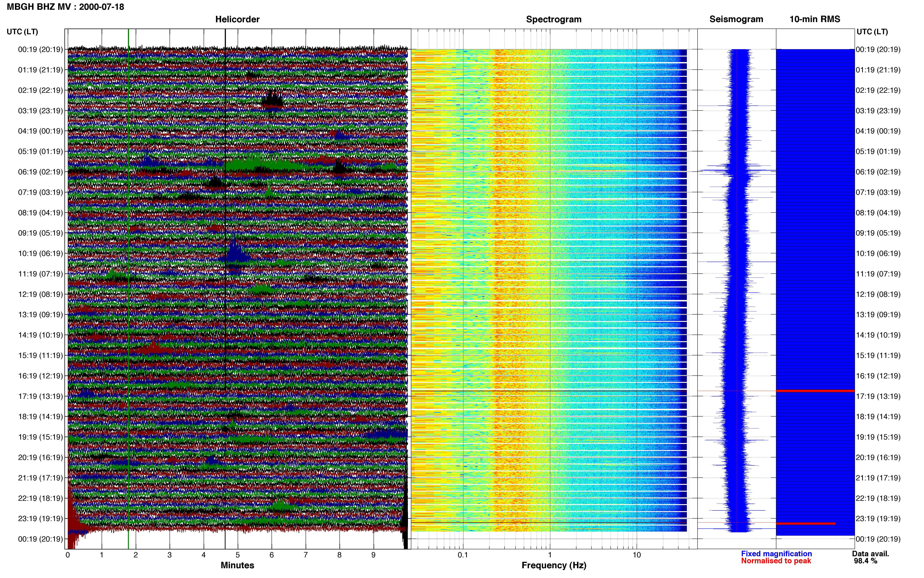924x578 pixels.
Task: Click right-axis time label 22:19 (18:19)
Action: point(878,498)
